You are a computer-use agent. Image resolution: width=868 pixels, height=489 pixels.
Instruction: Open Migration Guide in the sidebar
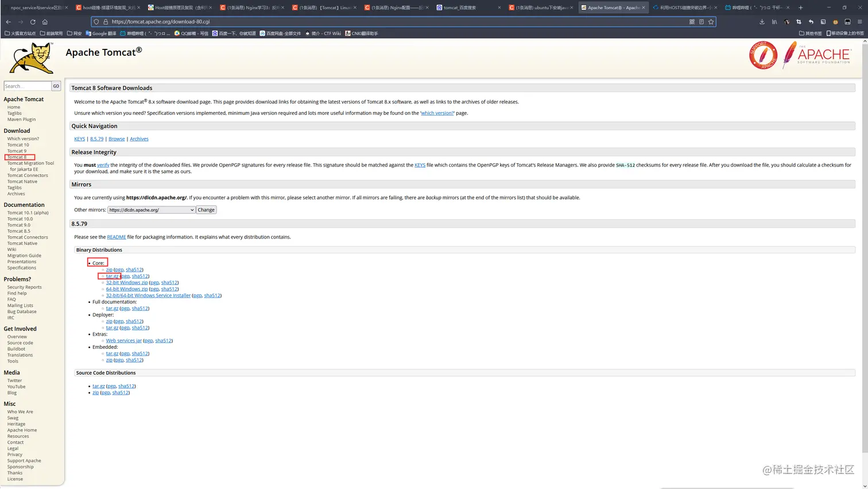click(x=24, y=256)
